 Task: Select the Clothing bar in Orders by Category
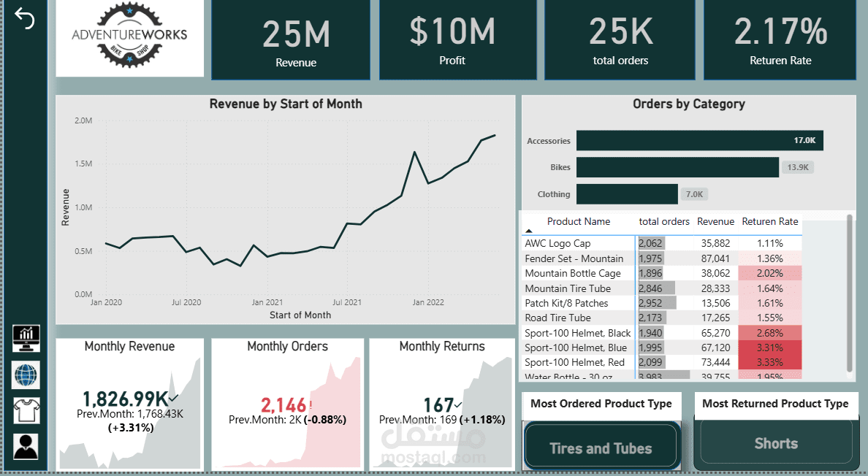pos(627,194)
